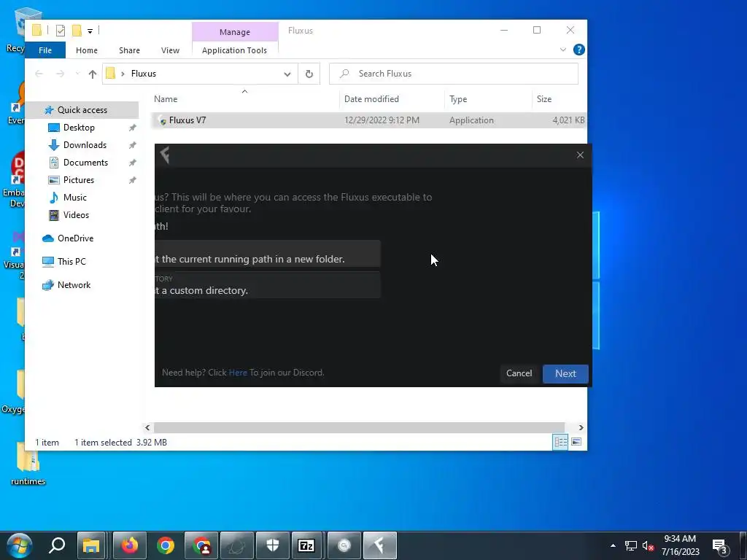Open the notification center icon

[x=720, y=547]
